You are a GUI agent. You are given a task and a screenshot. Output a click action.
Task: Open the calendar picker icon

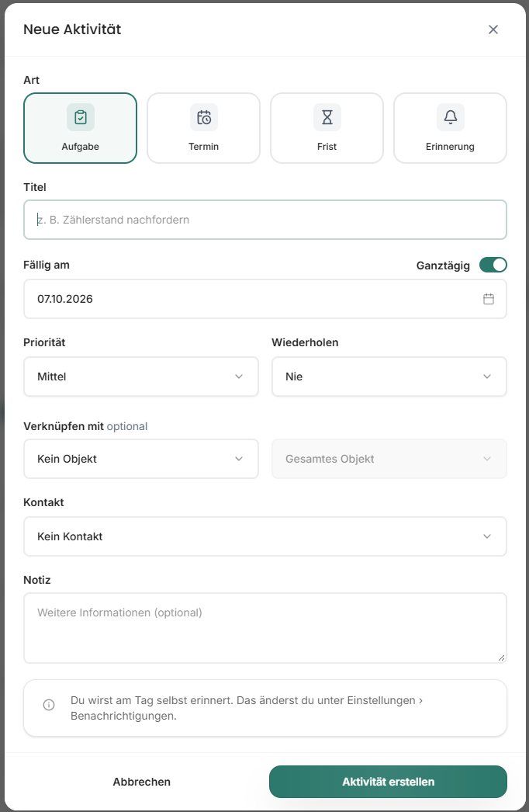click(488, 299)
